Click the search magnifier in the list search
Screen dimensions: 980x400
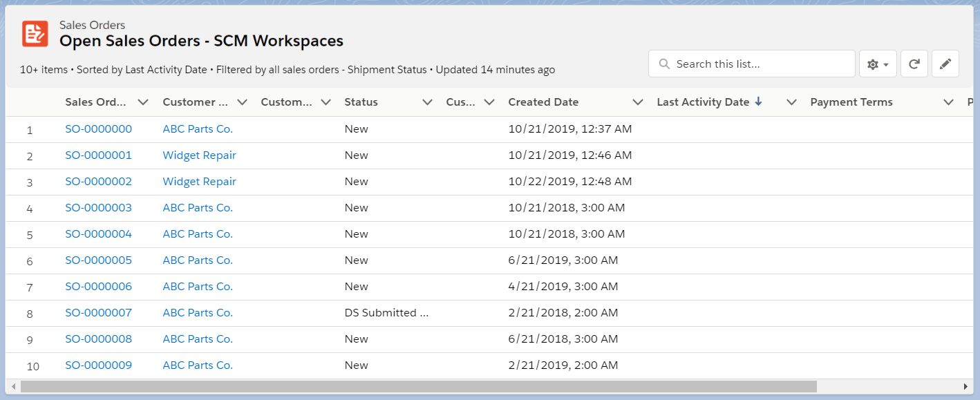click(x=663, y=63)
